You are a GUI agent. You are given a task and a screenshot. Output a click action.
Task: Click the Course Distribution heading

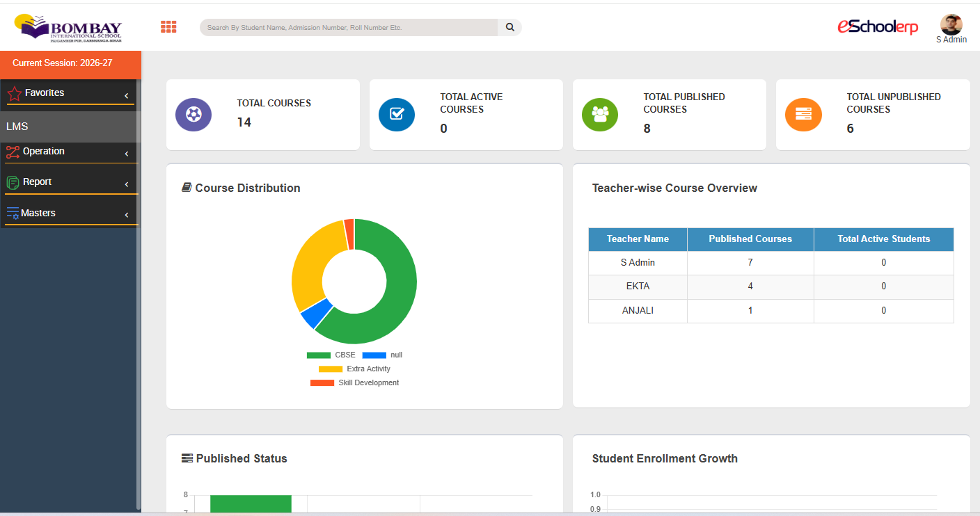(248, 188)
